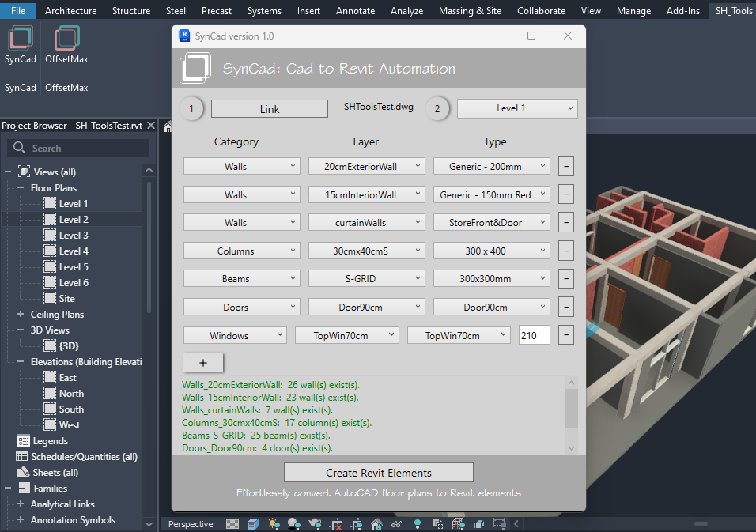Open the 300 x 400 type dropdown

pyautogui.click(x=491, y=251)
